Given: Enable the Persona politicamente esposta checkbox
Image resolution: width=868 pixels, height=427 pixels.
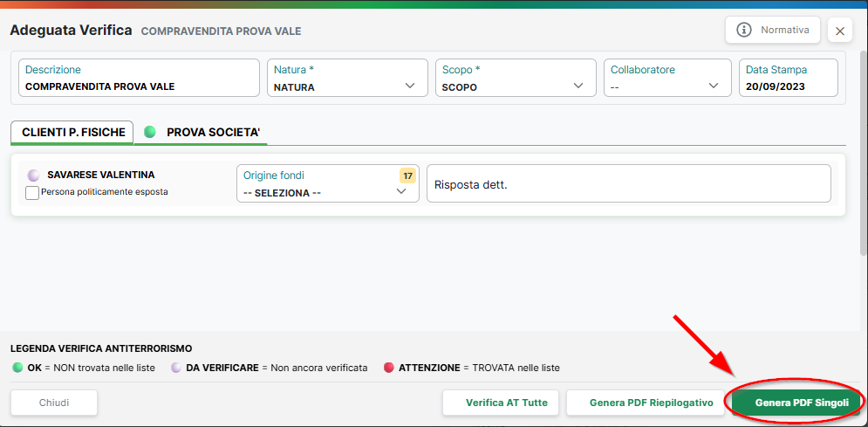Looking at the screenshot, I should click(x=32, y=193).
